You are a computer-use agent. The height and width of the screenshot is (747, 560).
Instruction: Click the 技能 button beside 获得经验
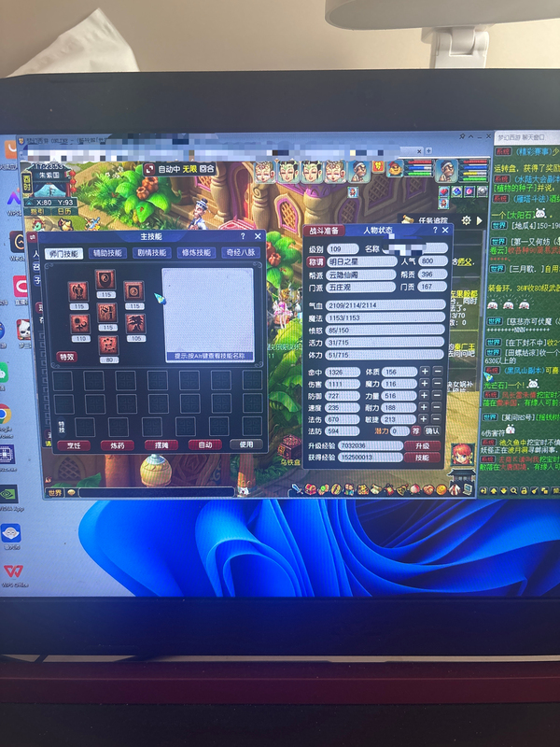[x=422, y=458]
